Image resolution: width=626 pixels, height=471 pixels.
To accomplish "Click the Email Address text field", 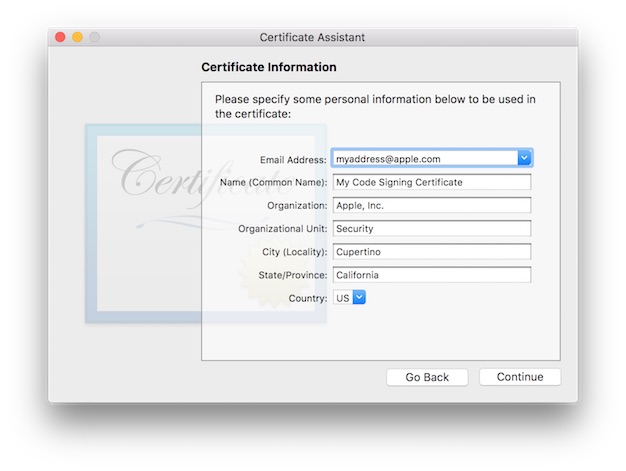I will [424, 158].
